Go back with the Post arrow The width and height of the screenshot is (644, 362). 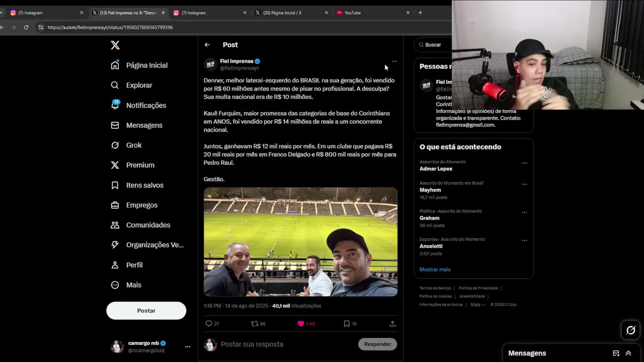point(207,45)
